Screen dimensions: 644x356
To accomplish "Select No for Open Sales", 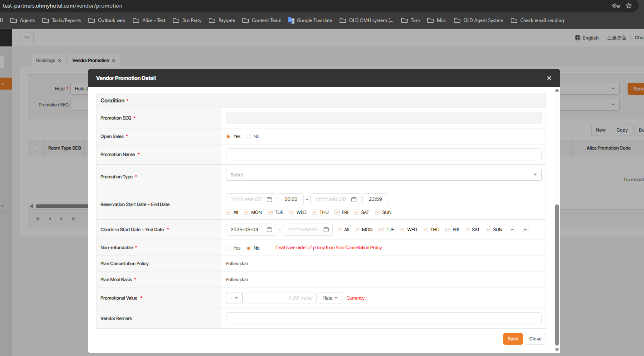I will [249, 136].
